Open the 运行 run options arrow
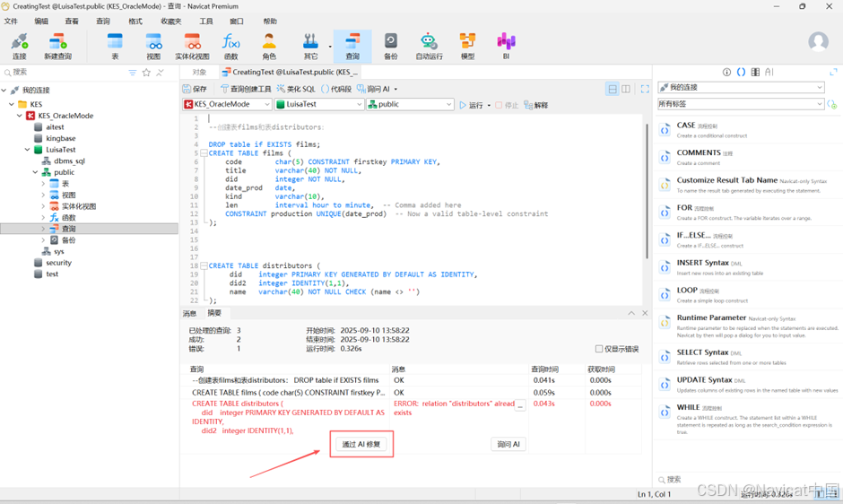843x504 pixels. pyautogui.click(x=489, y=106)
